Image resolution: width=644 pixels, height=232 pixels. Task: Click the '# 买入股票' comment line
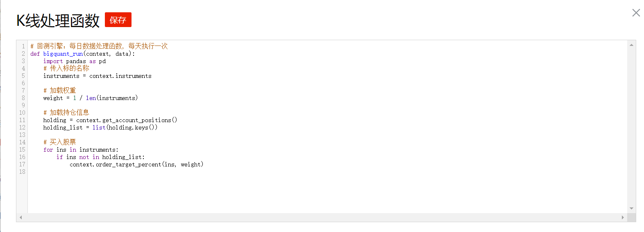pos(60,142)
